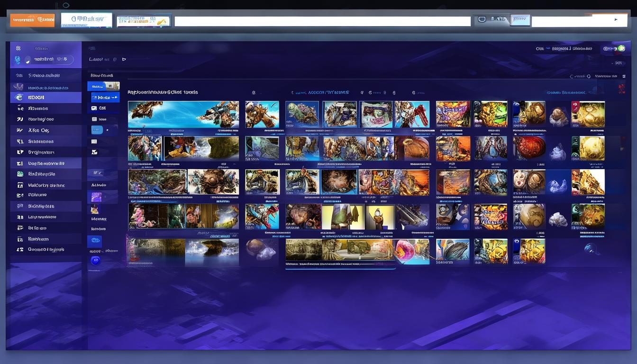Open the orange tab in the top bar
Screen dimensions: 637x364
click(x=32, y=20)
